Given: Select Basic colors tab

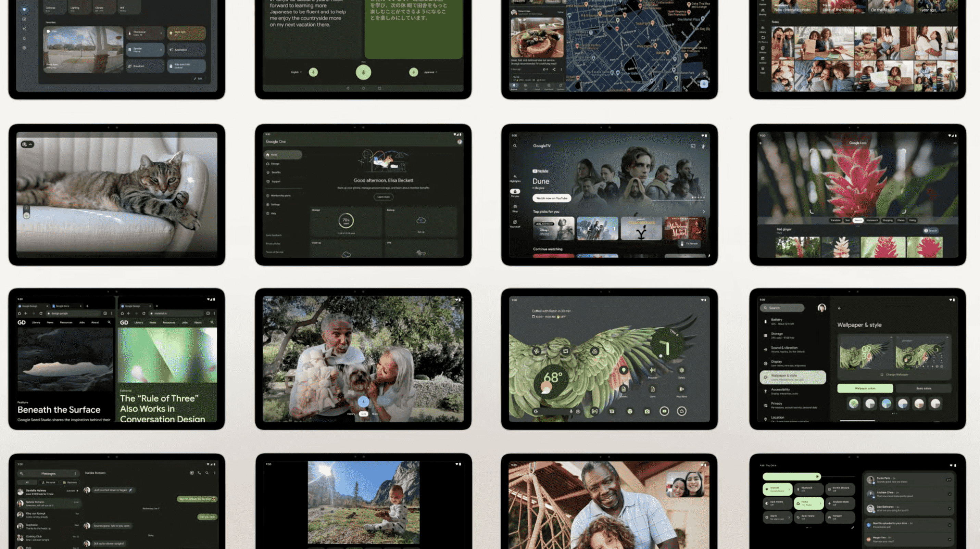Looking at the screenshot, I should [924, 388].
